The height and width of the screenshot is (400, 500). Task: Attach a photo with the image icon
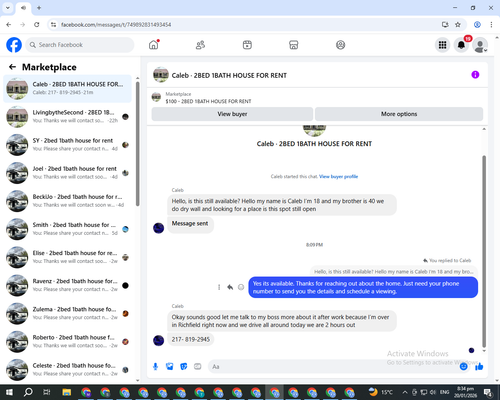tap(170, 367)
